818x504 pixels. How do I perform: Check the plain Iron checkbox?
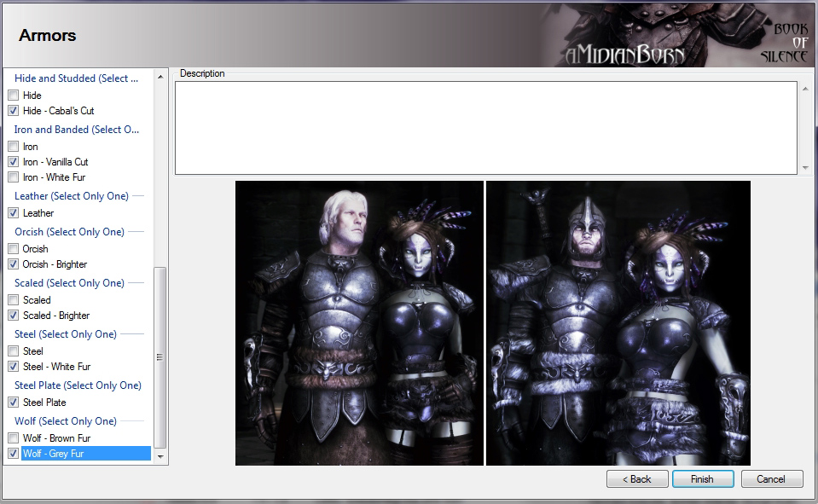point(14,147)
